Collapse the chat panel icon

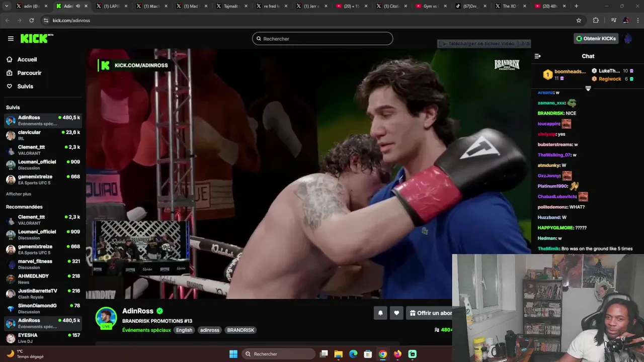538,56
